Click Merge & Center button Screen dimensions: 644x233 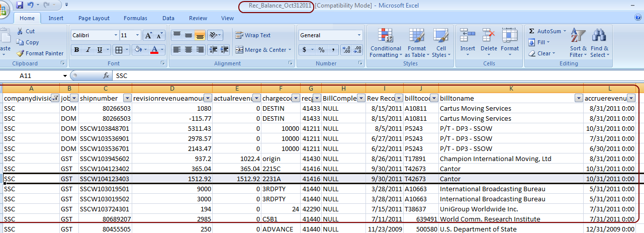[x=262, y=50]
